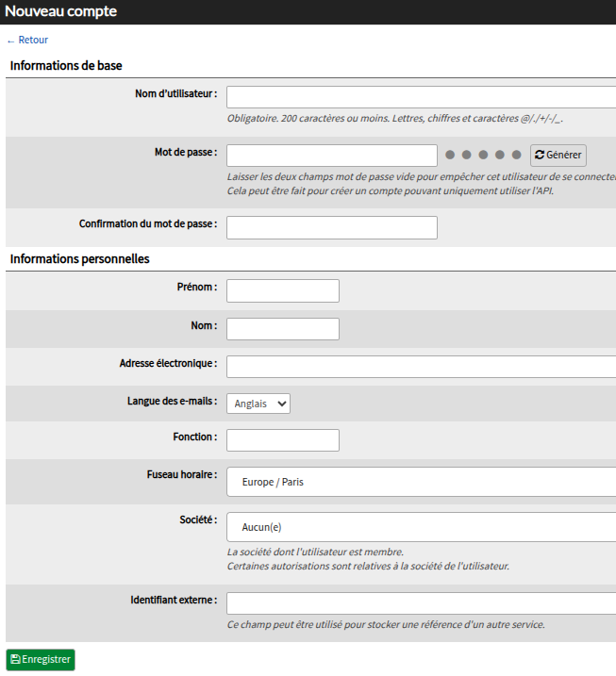Viewport: 616px width, 676px height.
Task: Click the Prénom input field
Action: click(283, 290)
